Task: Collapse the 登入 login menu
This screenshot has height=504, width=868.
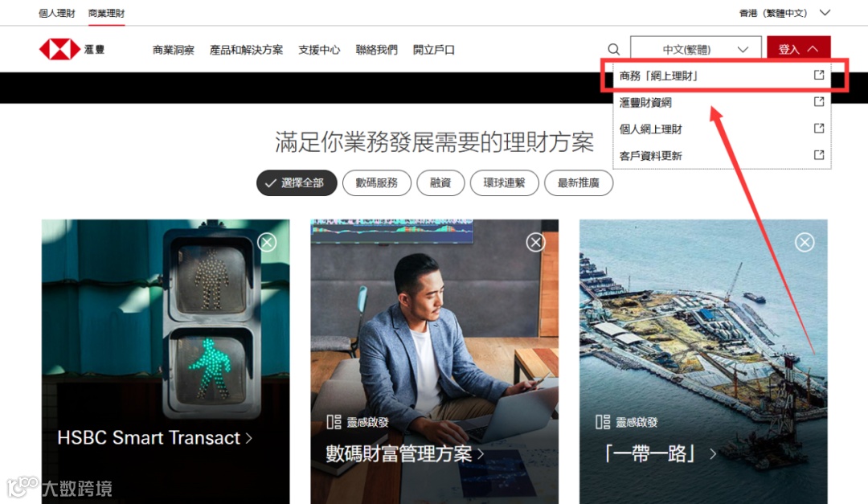Action: point(798,49)
